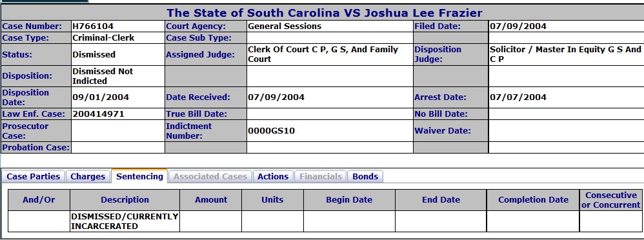The image size is (644, 240).
Task: Click the And/Or column header
Action: pyautogui.click(x=39, y=200)
